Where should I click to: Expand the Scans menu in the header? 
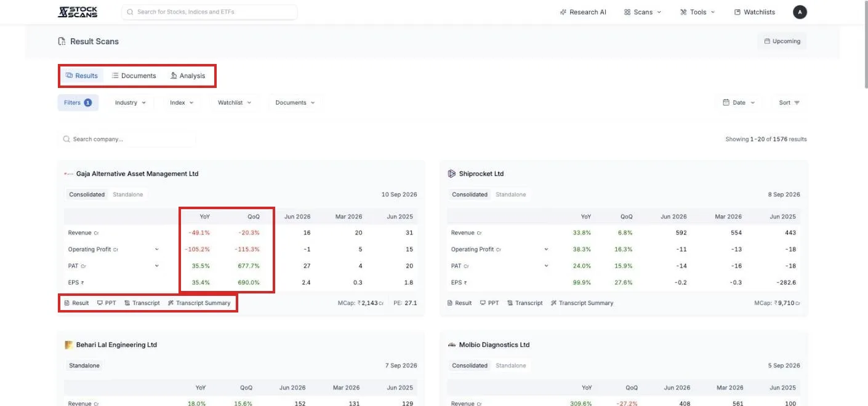coord(643,12)
